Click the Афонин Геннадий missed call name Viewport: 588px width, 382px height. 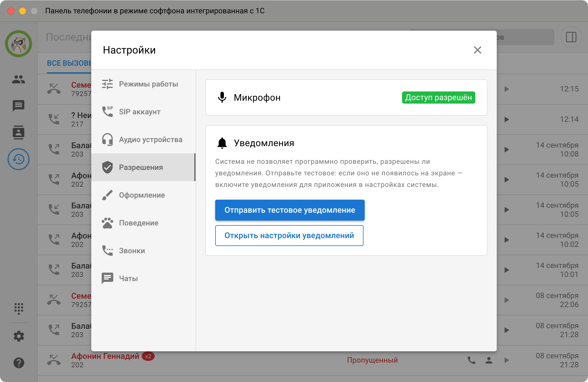(x=105, y=356)
